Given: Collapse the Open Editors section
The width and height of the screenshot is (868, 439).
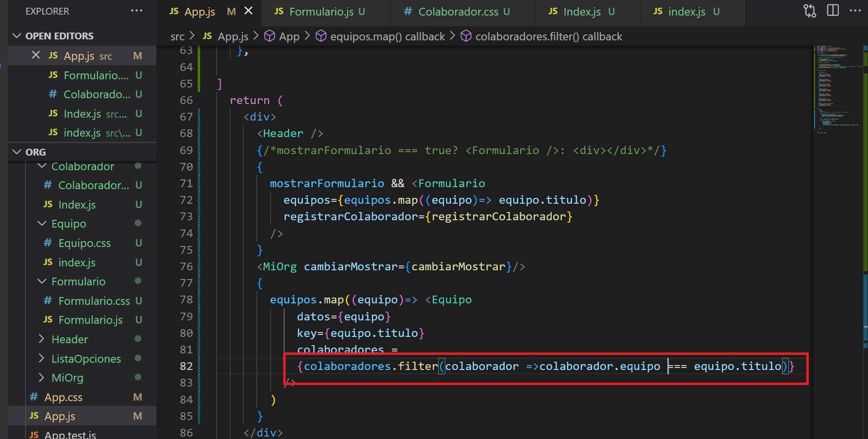Looking at the screenshot, I should tap(17, 36).
